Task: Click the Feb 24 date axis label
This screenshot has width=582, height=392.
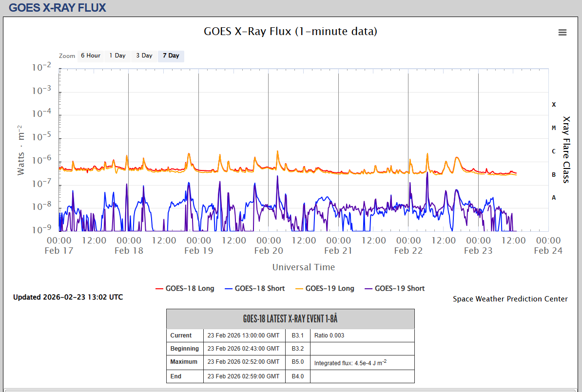Action: (548, 251)
